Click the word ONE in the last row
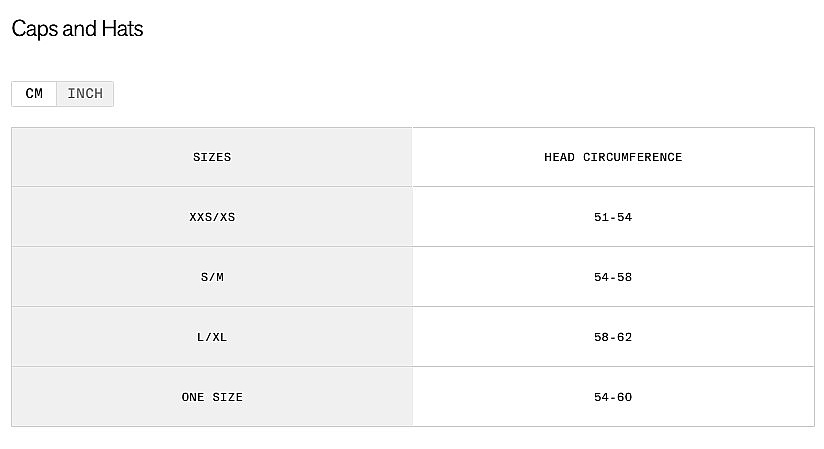The image size is (824, 449). tap(193, 397)
